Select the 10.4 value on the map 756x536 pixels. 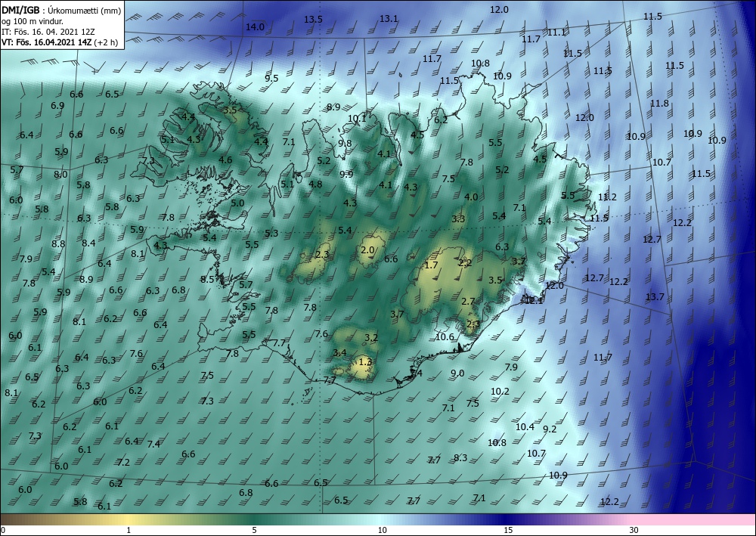coord(525,426)
